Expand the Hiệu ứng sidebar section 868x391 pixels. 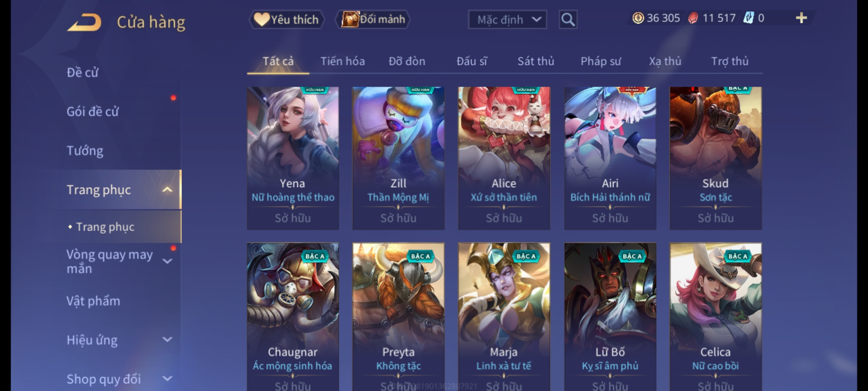[x=167, y=340]
